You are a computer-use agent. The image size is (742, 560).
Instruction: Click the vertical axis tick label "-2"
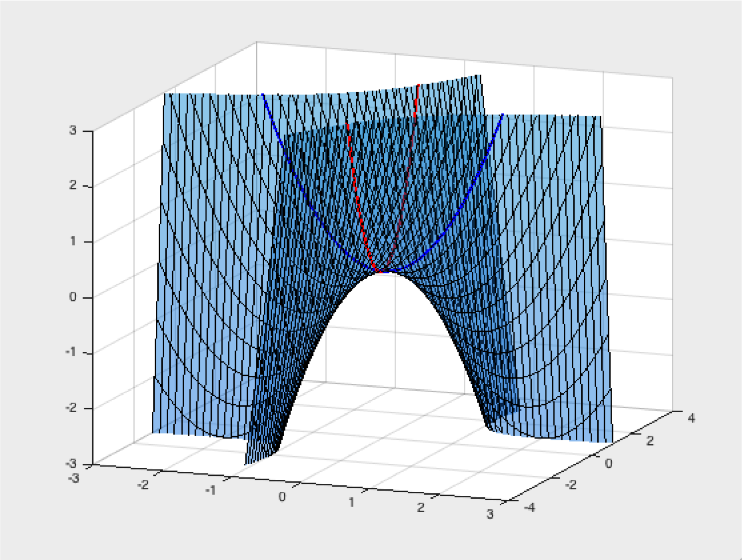[x=72, y=408]
